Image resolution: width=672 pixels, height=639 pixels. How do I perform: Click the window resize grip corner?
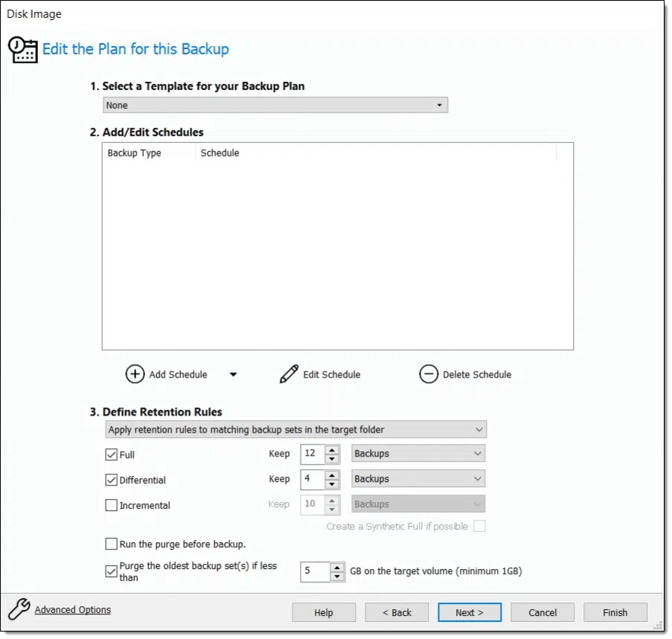(659, 626)
